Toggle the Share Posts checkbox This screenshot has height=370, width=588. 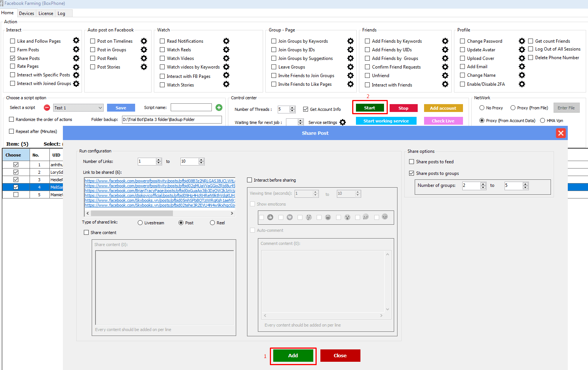pos(13,58)
